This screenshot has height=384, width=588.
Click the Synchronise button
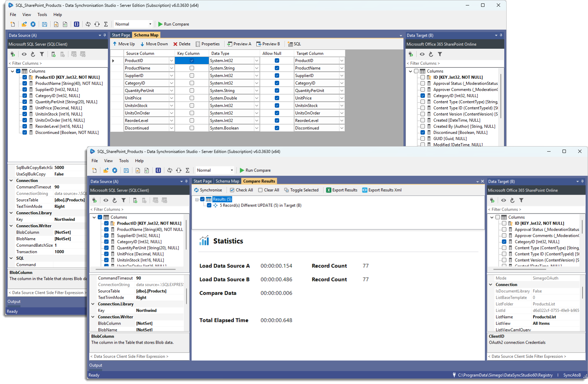coord(208,190)
